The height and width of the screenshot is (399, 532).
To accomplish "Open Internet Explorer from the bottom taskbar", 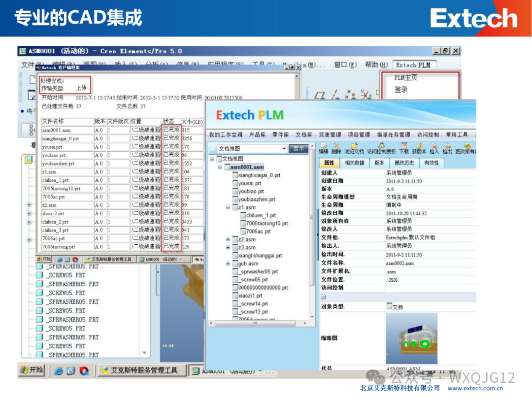I will (x=58, y=370).
